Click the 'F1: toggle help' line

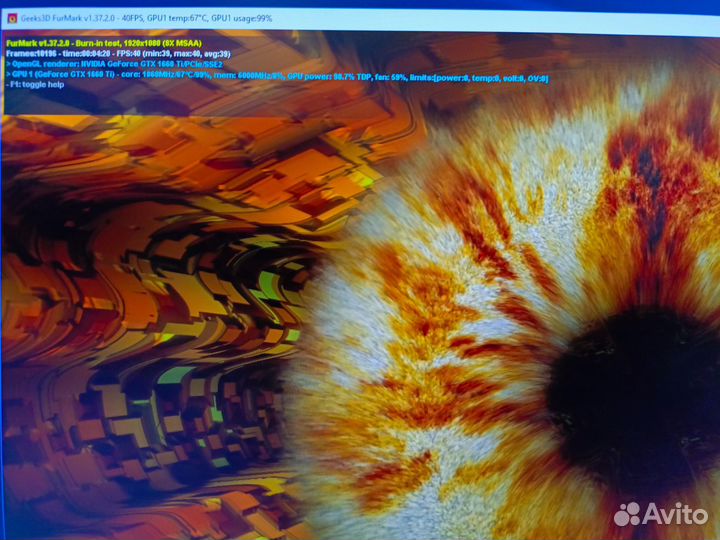pos(38,87)
